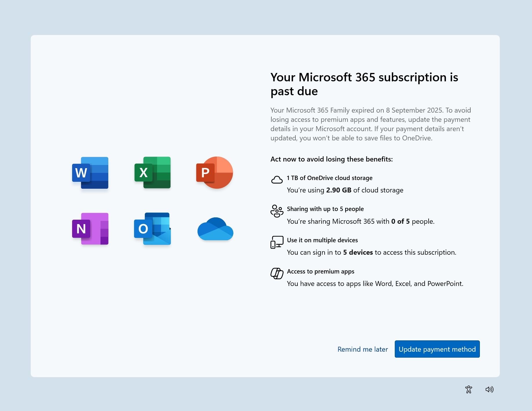532x411 pixels.
Task: Click the volume icon at bottom right
Action: pyautogui.click(x=490, y=389)
